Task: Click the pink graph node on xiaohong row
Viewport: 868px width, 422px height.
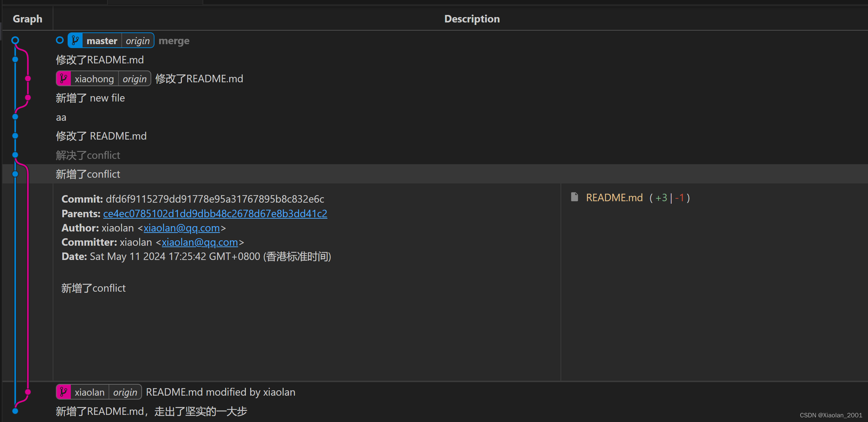Action: point(28,79)
